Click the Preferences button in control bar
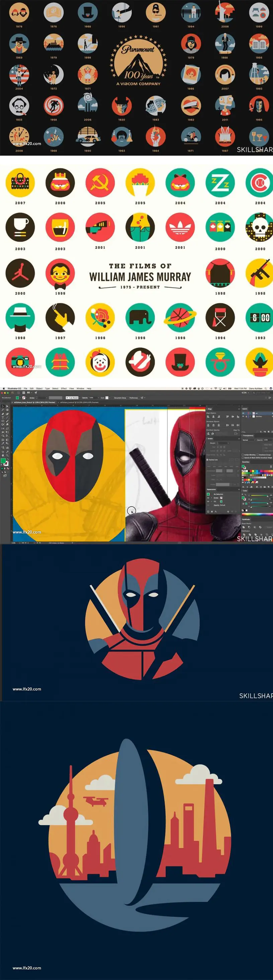 133,397
